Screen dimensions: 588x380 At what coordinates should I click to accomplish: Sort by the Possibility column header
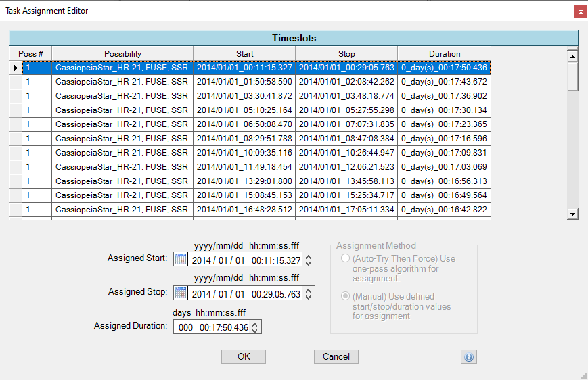coord(122,54)
